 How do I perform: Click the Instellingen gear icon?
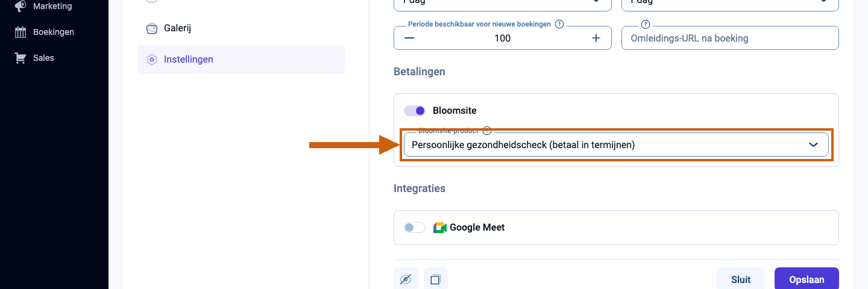point(152,60)
